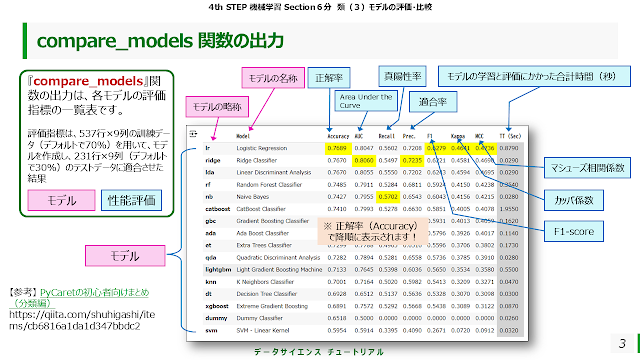Click the highlighted 0.5702 recall cell

click(x=388, y=197)
